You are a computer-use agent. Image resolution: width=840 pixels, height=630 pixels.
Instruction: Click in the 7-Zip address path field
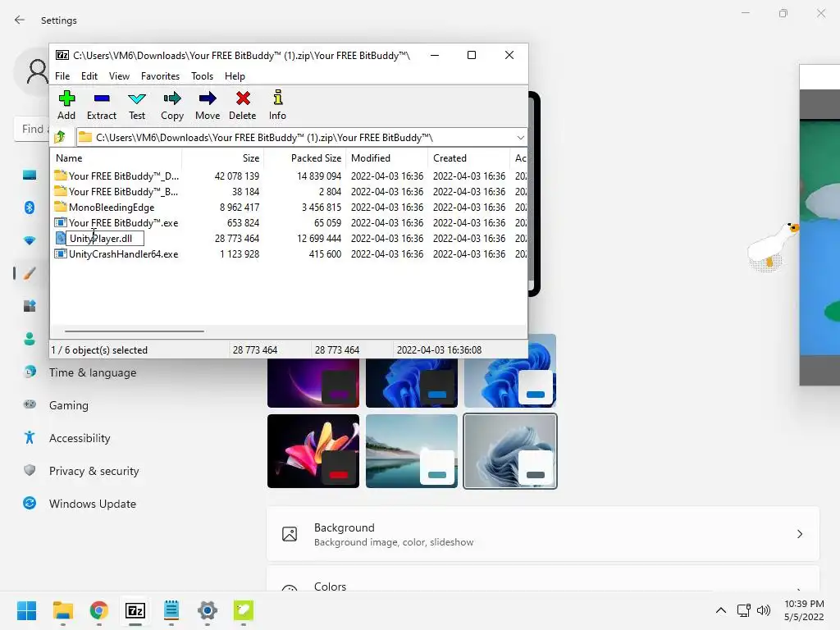[300, 138]
